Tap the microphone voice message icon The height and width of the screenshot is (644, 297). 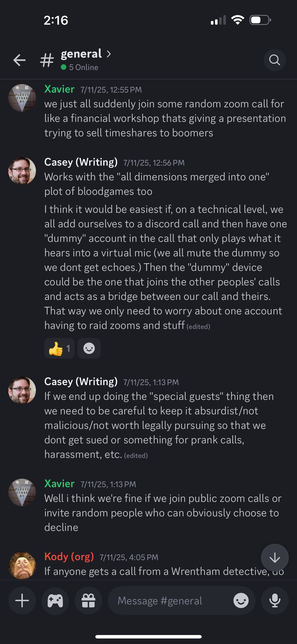pyautogui.click(x=274, y=600)
